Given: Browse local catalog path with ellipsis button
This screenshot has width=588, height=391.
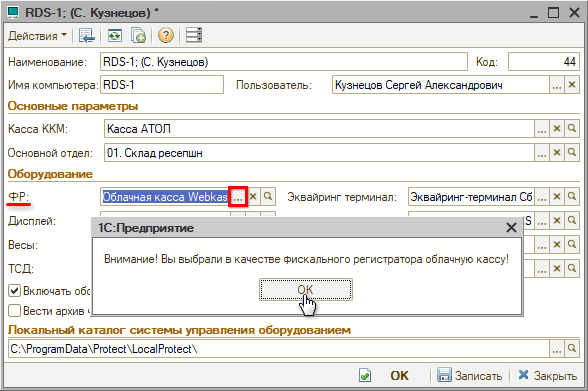Looking at the screenshot, I should (557, 349).
